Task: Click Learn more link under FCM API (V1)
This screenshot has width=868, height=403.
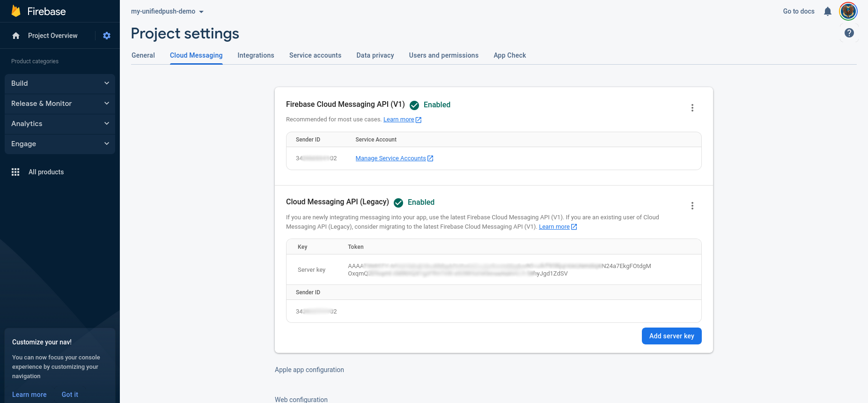Action: coord(399,119)
